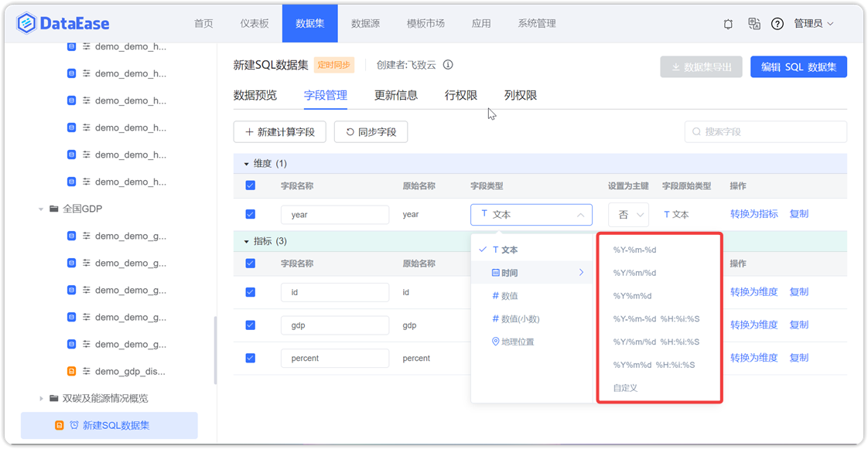Viewport: 868px width, 449px height.
Task: Select the 数值 field type option
Action: pos(531,296)
